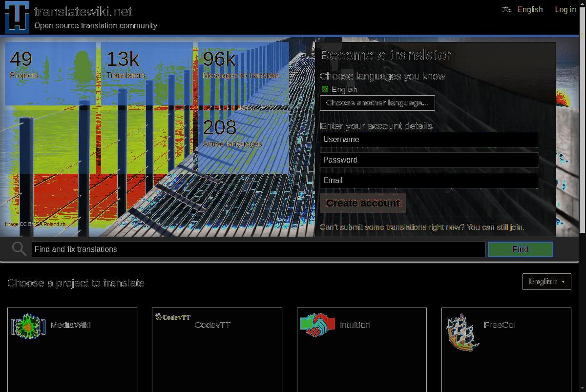The width and height of the screenshot is (586, 392).
Task: Click the 13k Translators statistic tile
Action: click(x=147, y=74)
